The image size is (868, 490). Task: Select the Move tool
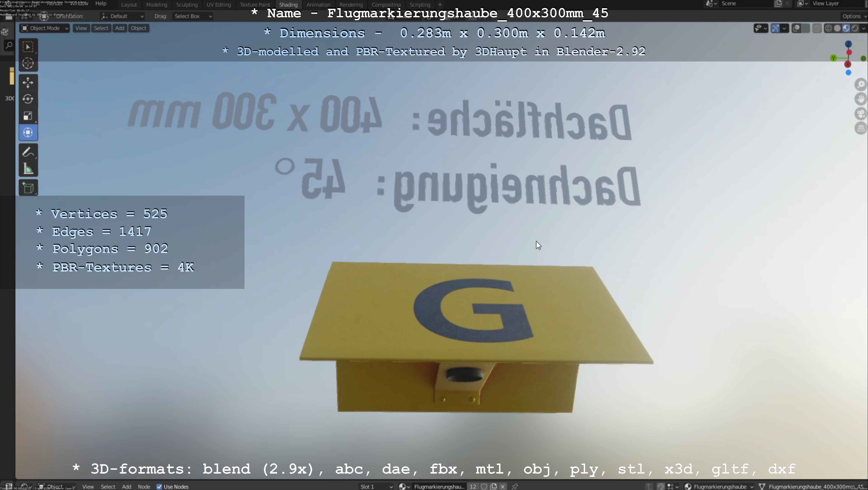tap(28, 83)
